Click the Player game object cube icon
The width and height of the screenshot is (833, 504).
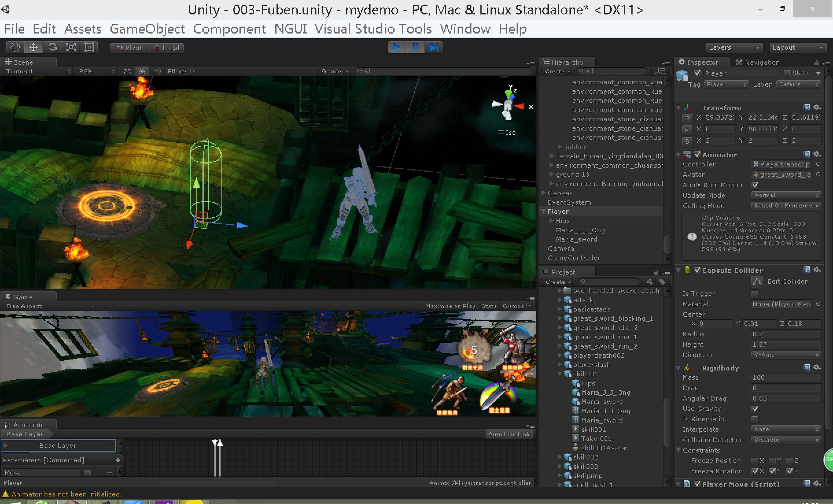pos(682,76)
